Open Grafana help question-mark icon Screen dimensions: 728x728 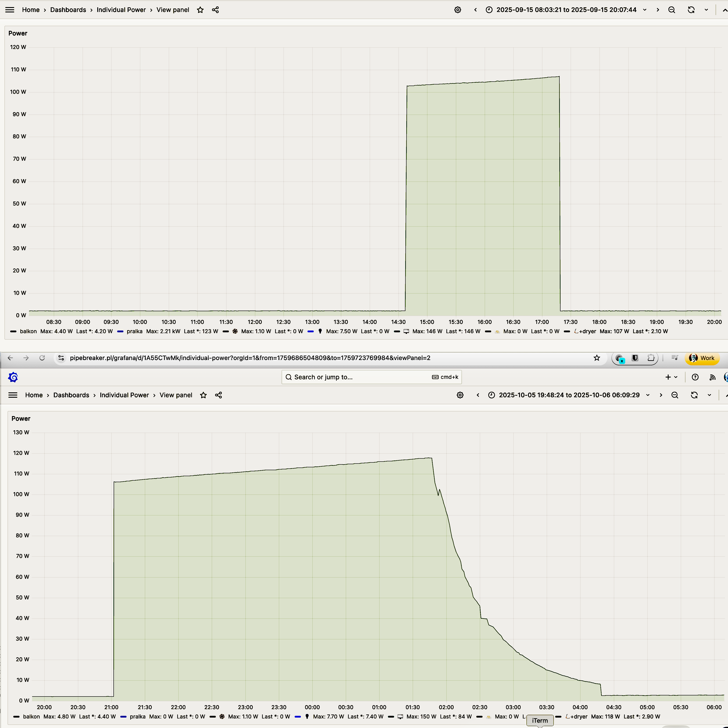(x=695, y=377)
